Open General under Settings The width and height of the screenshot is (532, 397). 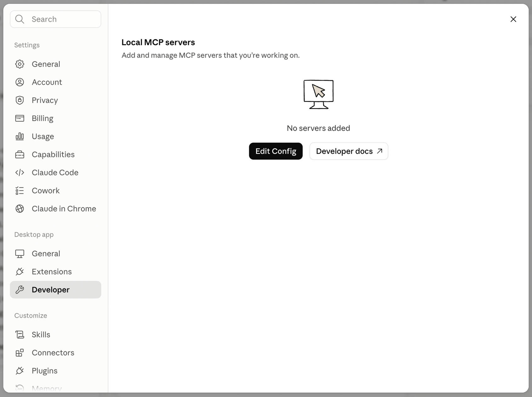point(55,64)
